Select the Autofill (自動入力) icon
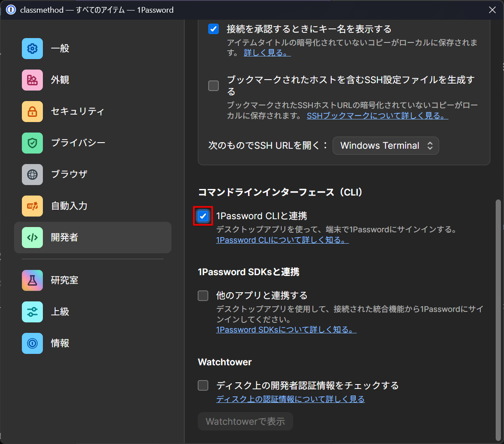 tap(32, 206)
